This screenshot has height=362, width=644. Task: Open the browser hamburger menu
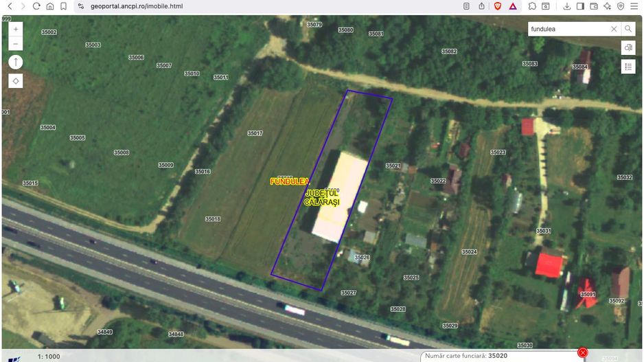tap(634, 6)
